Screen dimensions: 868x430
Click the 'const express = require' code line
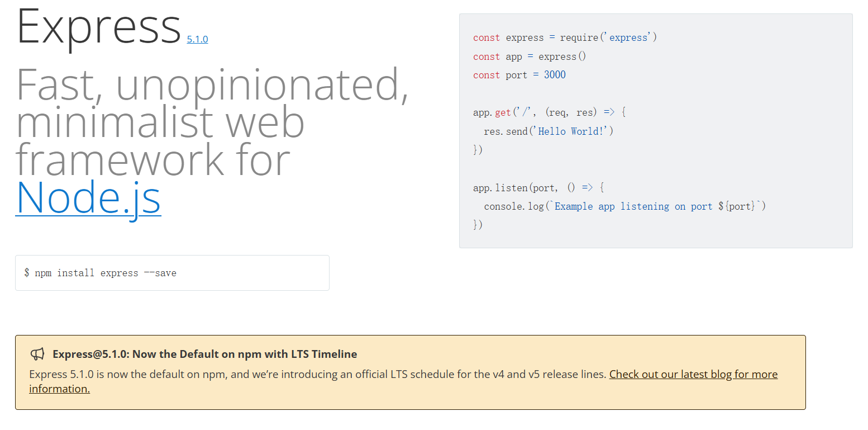tap(565, 37)
